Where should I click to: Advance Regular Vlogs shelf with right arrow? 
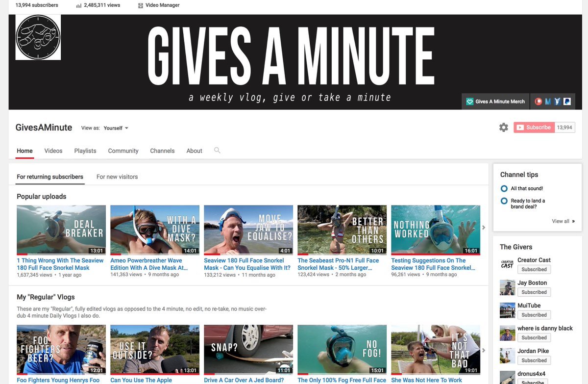pos(484,350)
